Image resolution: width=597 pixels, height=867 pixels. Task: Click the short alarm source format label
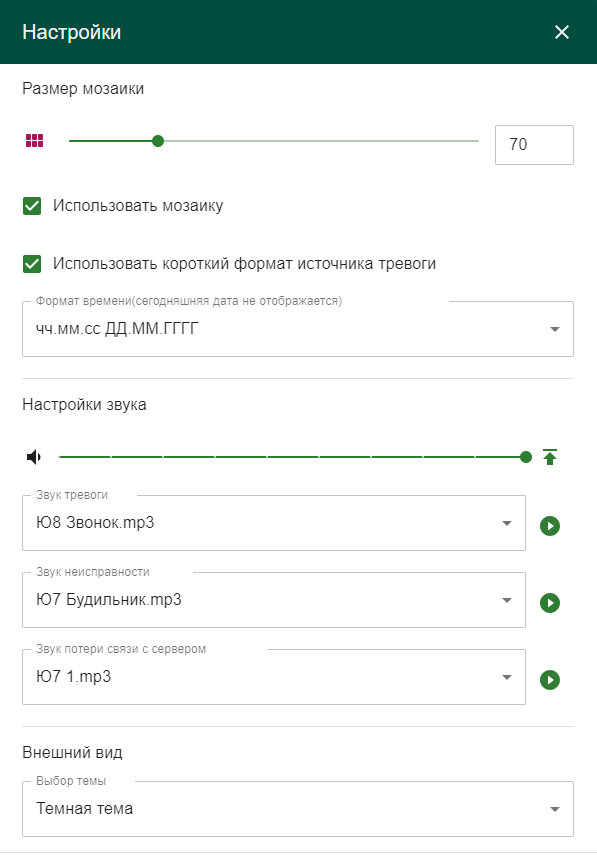[244, 264]
